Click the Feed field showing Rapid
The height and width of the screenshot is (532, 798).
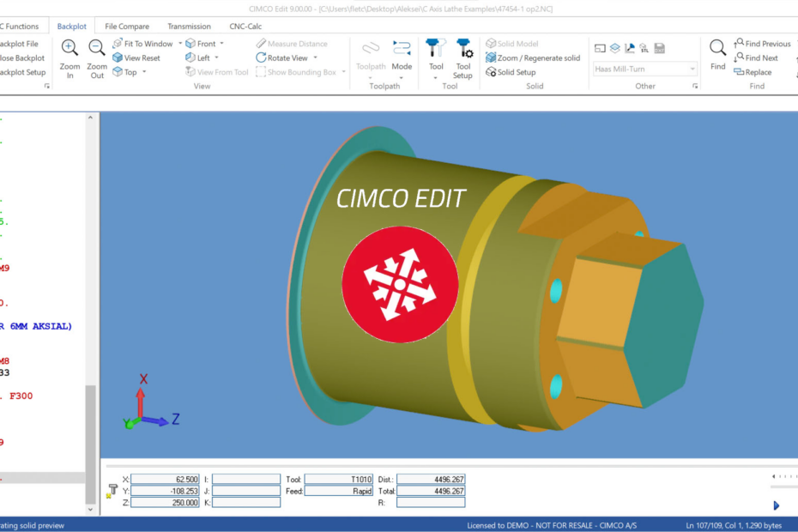pyautogui.click(x=339, y=491)
